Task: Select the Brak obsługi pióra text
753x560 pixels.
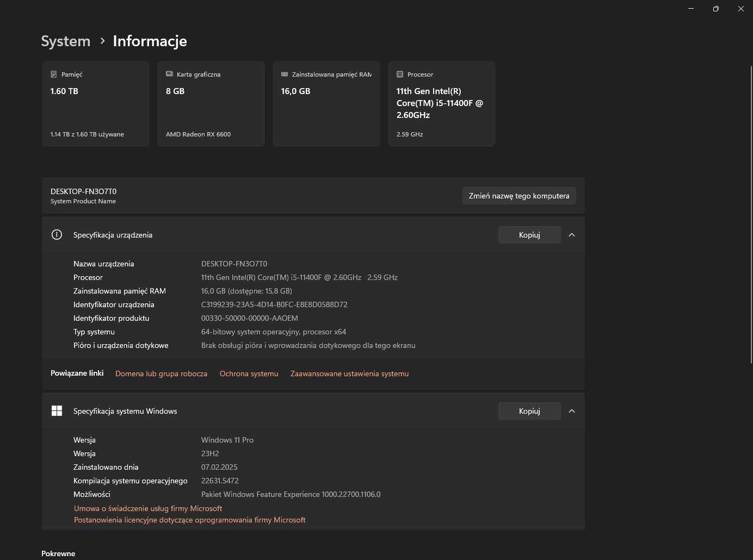Action: click(308, 345)
